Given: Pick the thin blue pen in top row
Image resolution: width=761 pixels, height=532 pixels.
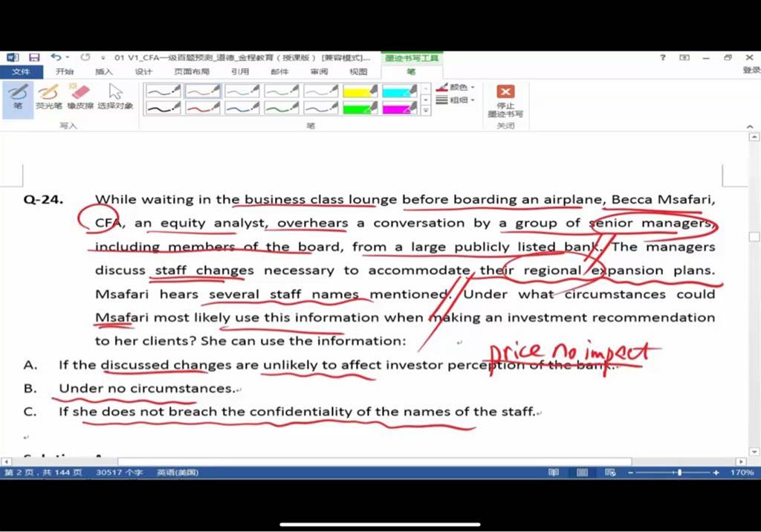Looking at the screenshot, I should click(x=242, y=91).
